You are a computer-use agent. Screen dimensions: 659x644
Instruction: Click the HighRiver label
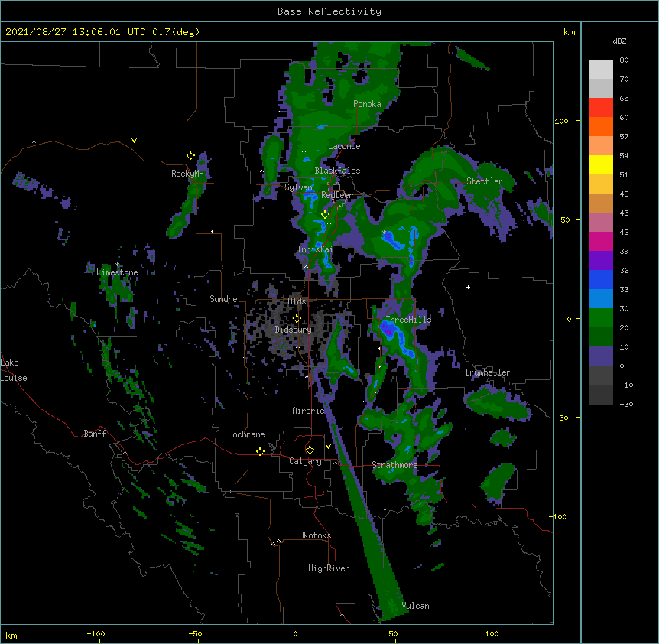click(x=329, y=568)
